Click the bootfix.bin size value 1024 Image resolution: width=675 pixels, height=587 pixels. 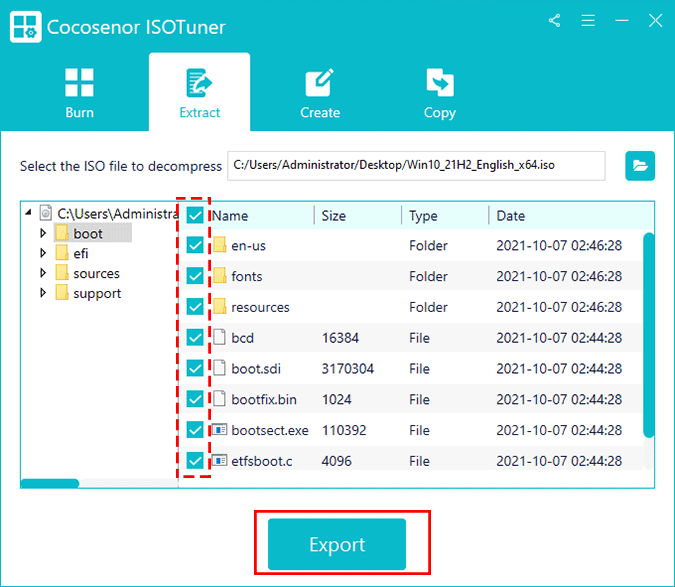click(x=337, y=399)
